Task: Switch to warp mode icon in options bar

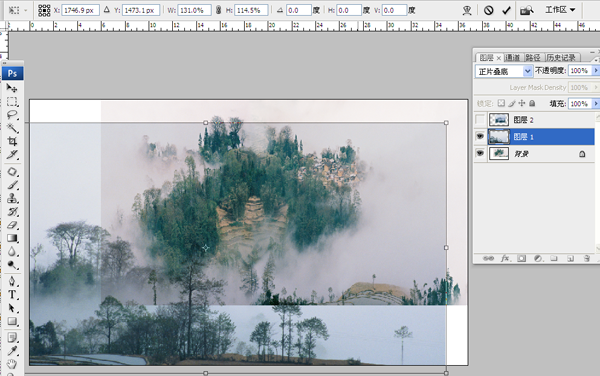Action: tap(467, 10)
